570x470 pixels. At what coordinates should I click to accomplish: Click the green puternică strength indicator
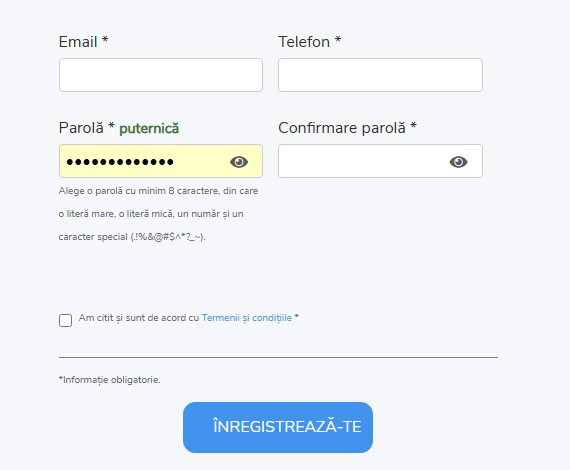(149, 129)
